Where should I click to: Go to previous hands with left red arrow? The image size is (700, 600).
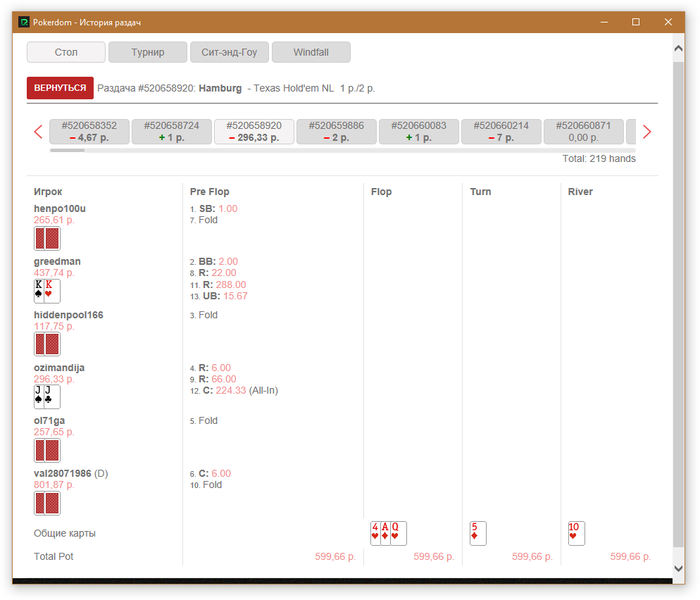[x=38, y=132]
